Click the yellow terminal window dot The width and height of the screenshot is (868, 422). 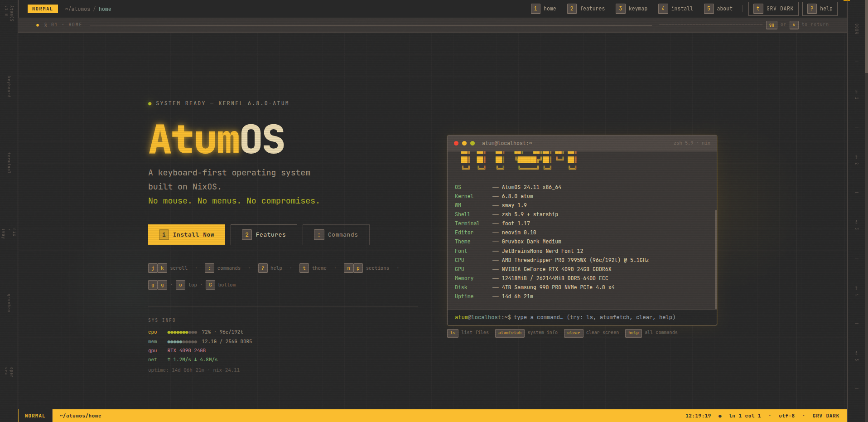click(x=464, y=143)
